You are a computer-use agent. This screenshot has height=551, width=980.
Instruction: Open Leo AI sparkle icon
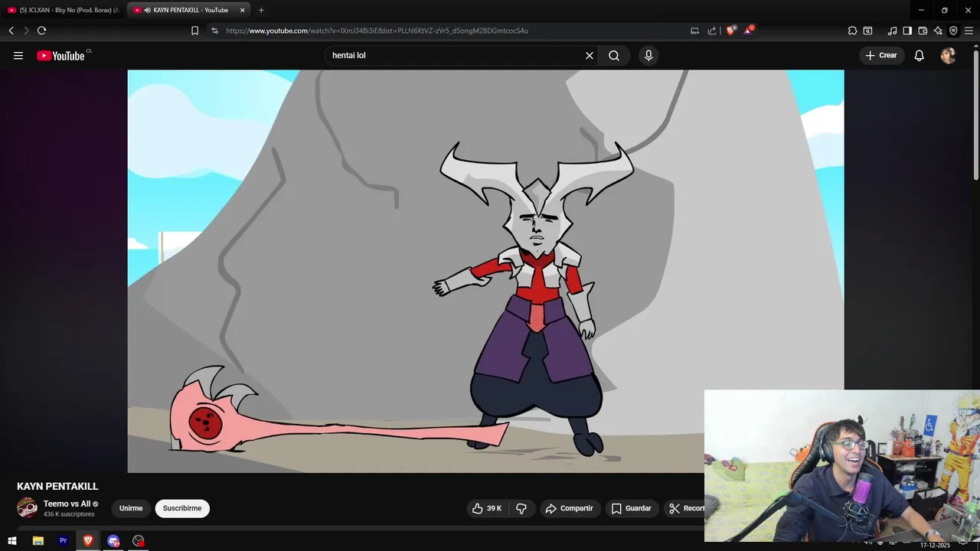coord(938,31)
